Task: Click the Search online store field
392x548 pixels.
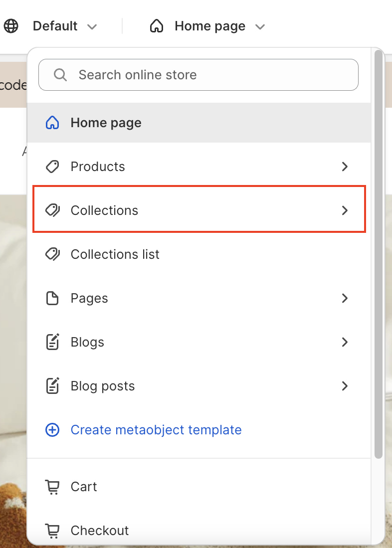Action: click(x=198, y=75)
